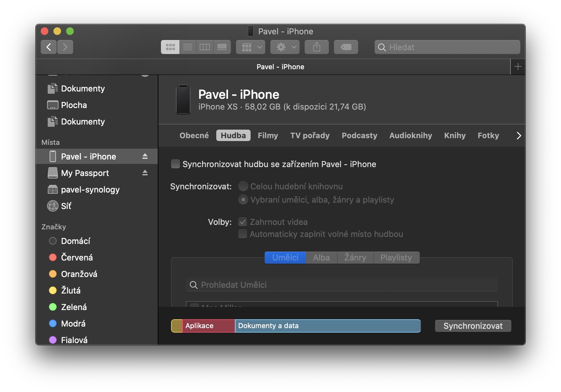Screen dimensions: 561x392
Task: Select the Alba segment
Action: (x=321, y=257)
